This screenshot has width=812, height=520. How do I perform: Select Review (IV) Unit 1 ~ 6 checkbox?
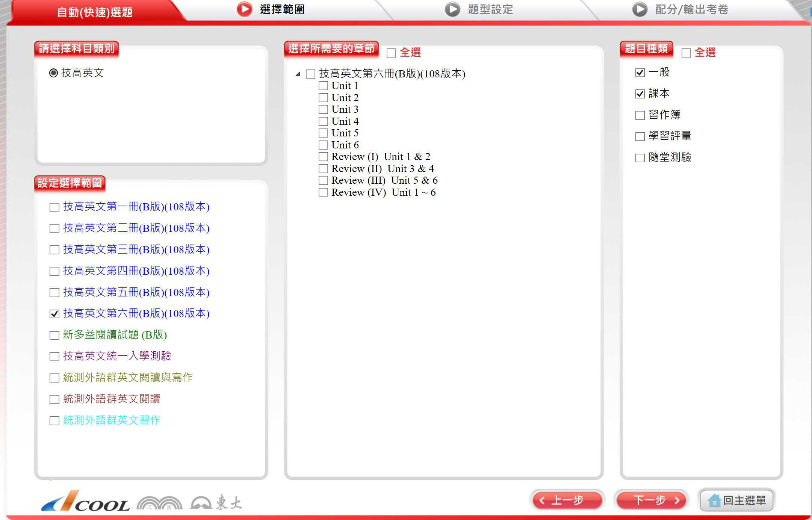coord(323,192)
